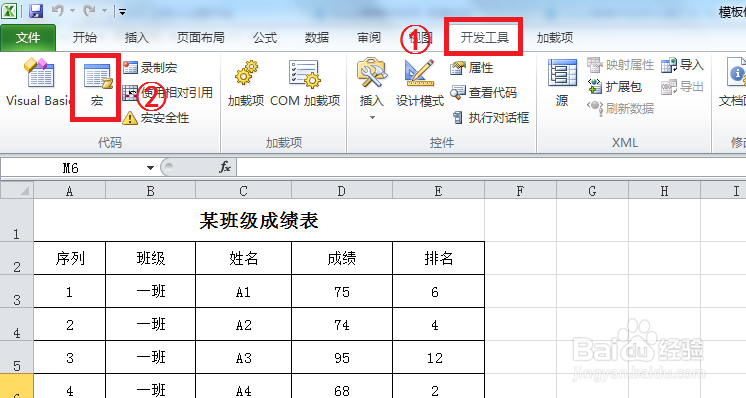The image size is (746, 398).
Task: Open the Visual Basic editor
Action: click(x=38, y=82)
